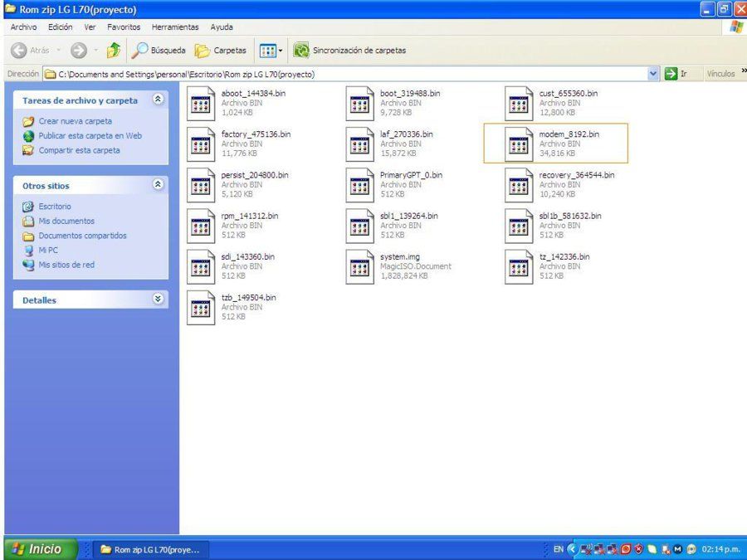The height and width of the screenshot is (560, 747).
Task: Open the Ayuda menu
Action: point(222,27)
